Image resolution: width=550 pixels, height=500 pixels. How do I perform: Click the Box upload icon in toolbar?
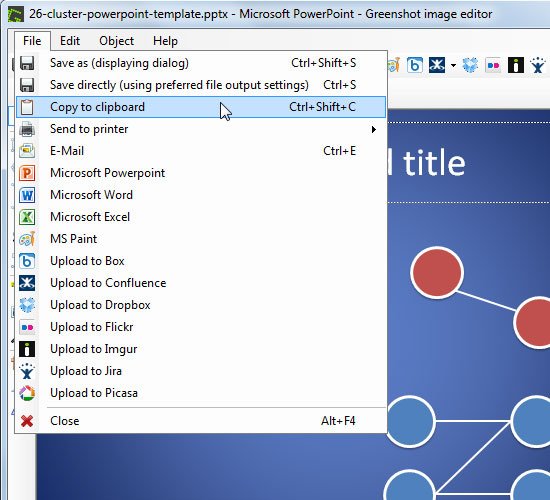click(415, 65)
